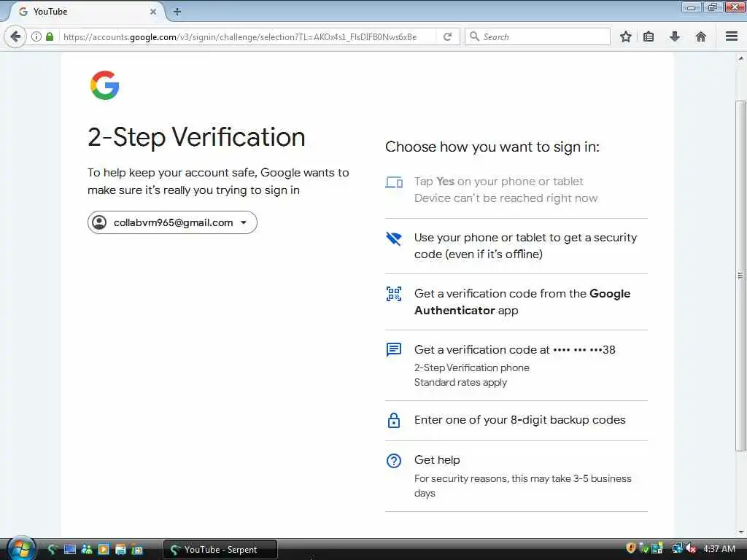Screen dimensions: 747x560
Task: Click the security shield tray icon
Action: tap(631, 548)
